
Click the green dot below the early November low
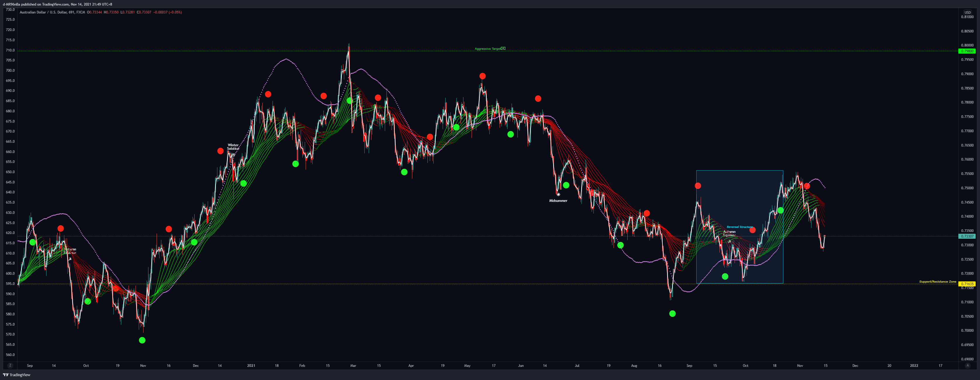142,340
